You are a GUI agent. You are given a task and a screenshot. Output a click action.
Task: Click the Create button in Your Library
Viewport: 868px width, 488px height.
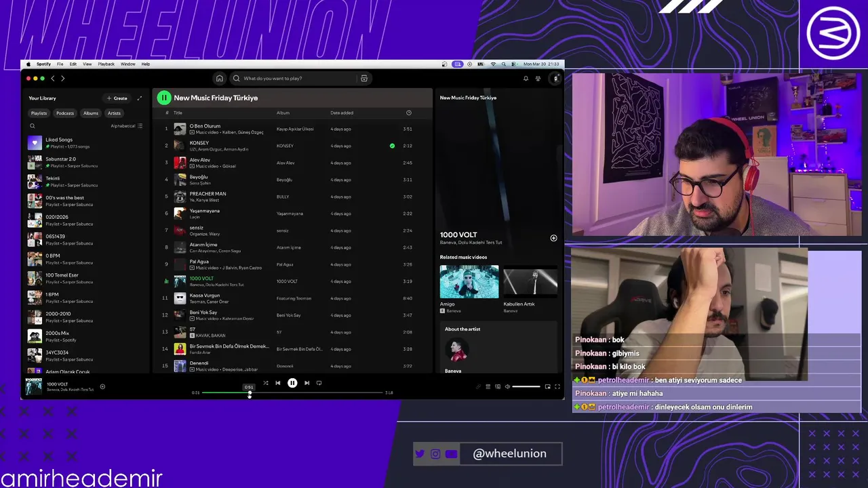tap(117, 98)
